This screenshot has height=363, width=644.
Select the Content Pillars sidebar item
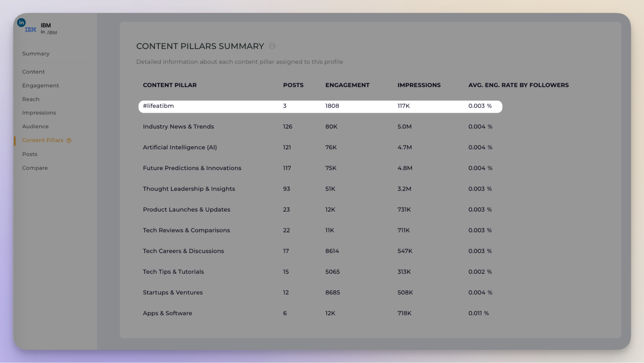pyautogui.click(x=43, y=140)
